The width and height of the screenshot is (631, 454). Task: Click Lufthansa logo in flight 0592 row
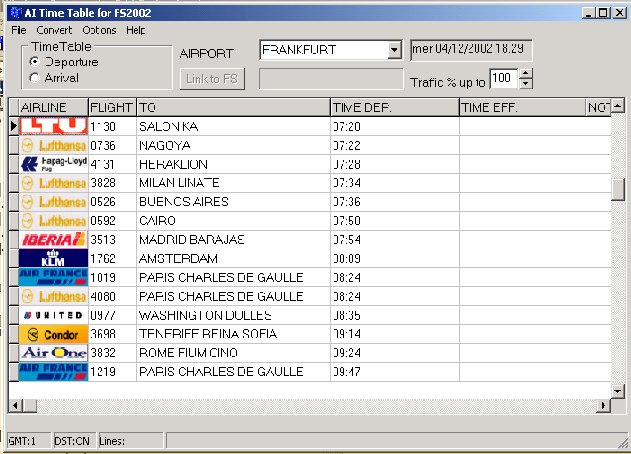(x=54, y=221)
